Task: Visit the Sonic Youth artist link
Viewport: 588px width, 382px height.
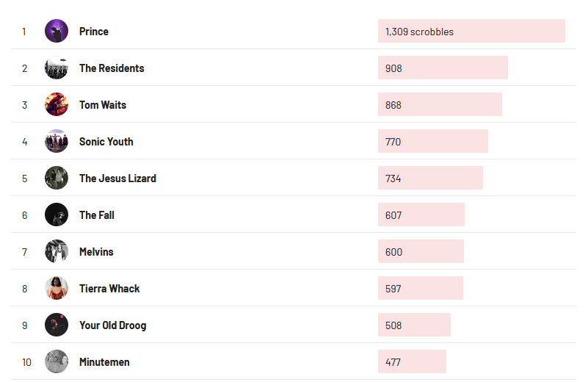Action: pyautogui.click(x=106, y=142)
